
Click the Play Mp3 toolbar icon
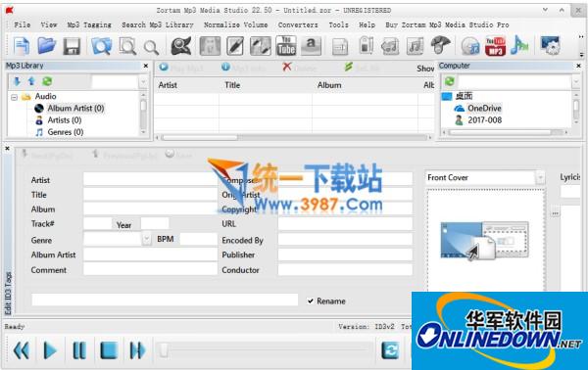(164, 67)
